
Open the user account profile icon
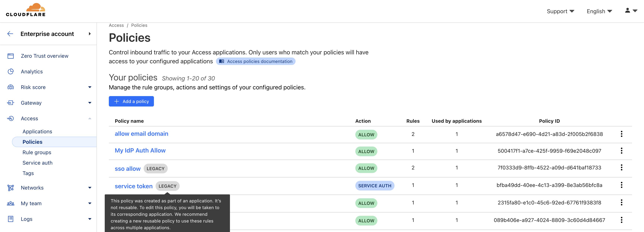click(627, 11)
